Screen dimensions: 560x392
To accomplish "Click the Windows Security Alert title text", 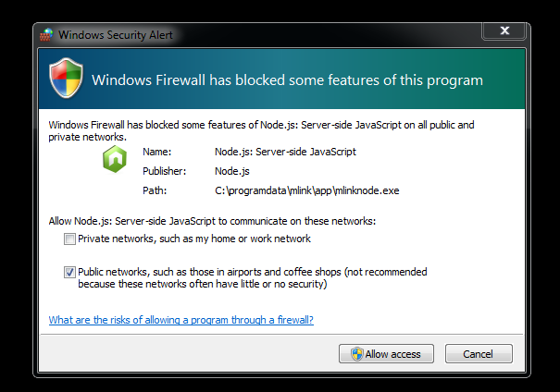I will click(115, 35).
